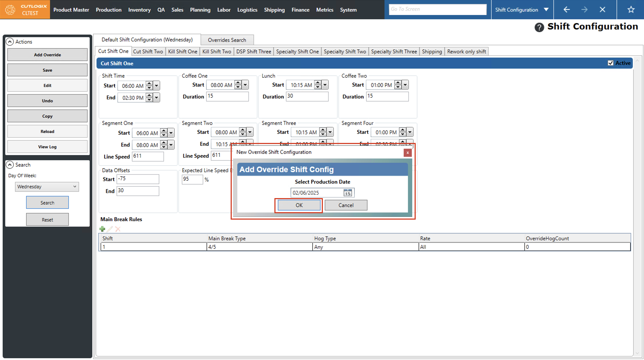Screen dimensions: 644x360
Task: Open Shift Time Start time dropdown
Action: [x=156, y=86]
